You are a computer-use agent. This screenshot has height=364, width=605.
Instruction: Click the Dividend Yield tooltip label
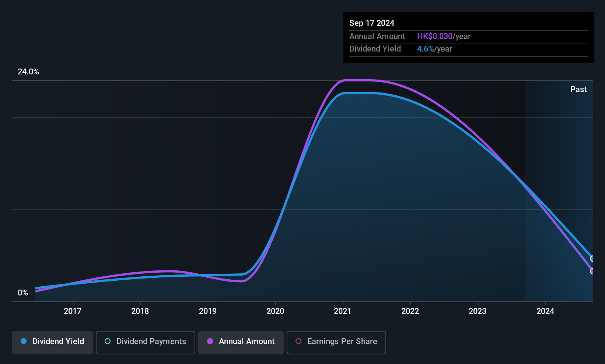click(375, 49)
